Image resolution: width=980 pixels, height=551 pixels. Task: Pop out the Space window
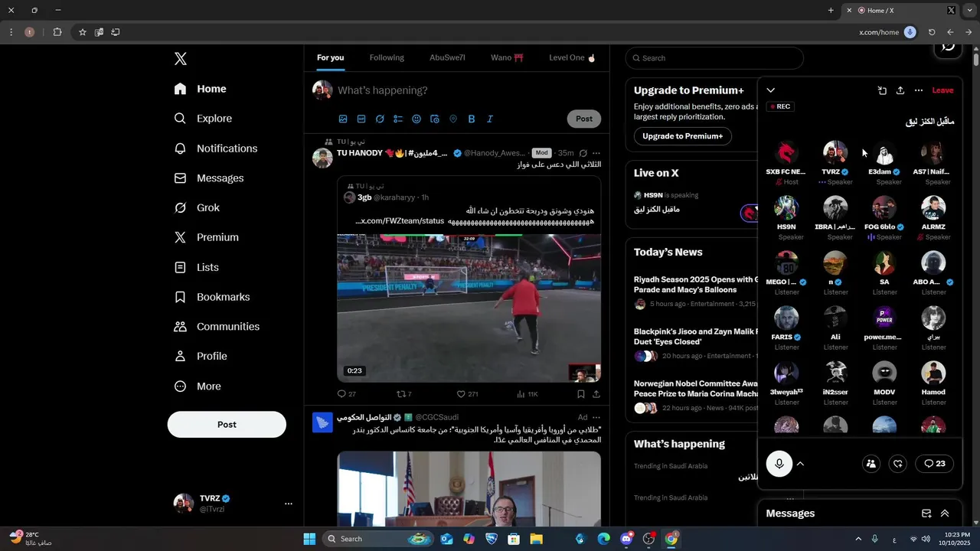coord(882,90)
